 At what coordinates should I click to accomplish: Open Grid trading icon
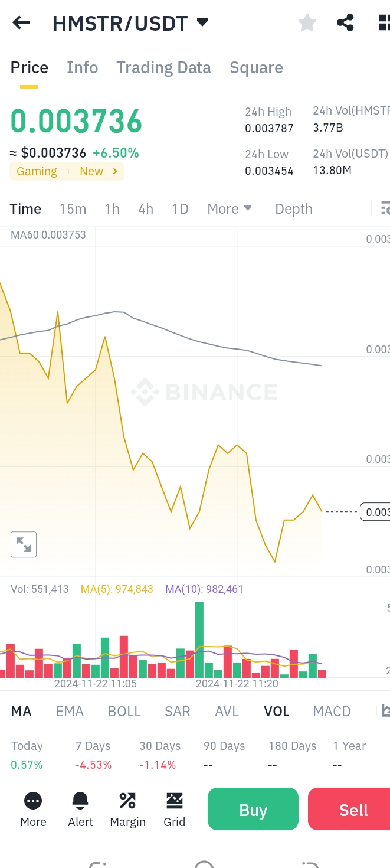(x=175, y=801)
